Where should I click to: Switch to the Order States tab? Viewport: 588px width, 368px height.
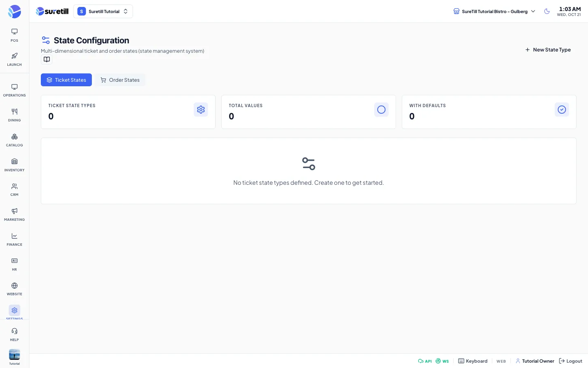pyautogui.click(x=120, y=80)
